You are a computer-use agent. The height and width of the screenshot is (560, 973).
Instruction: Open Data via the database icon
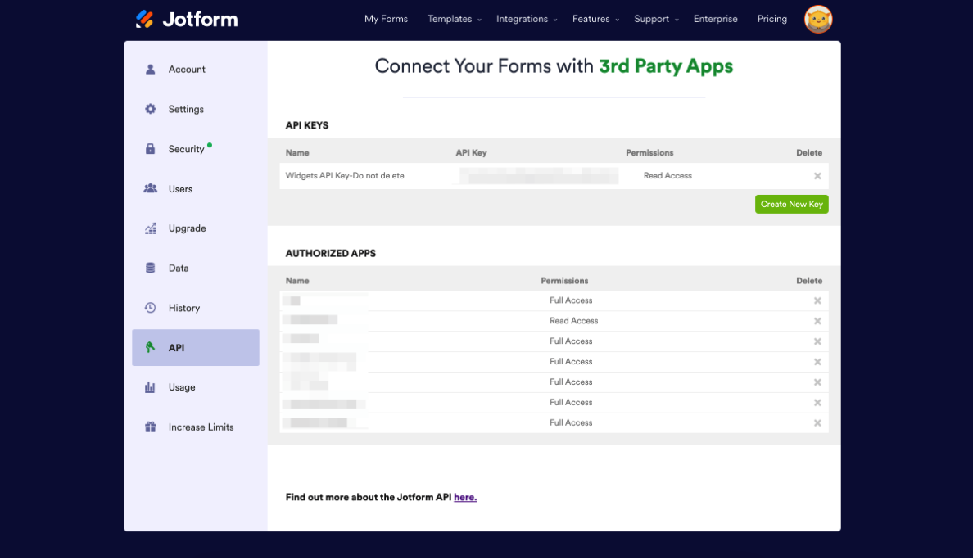150,268
